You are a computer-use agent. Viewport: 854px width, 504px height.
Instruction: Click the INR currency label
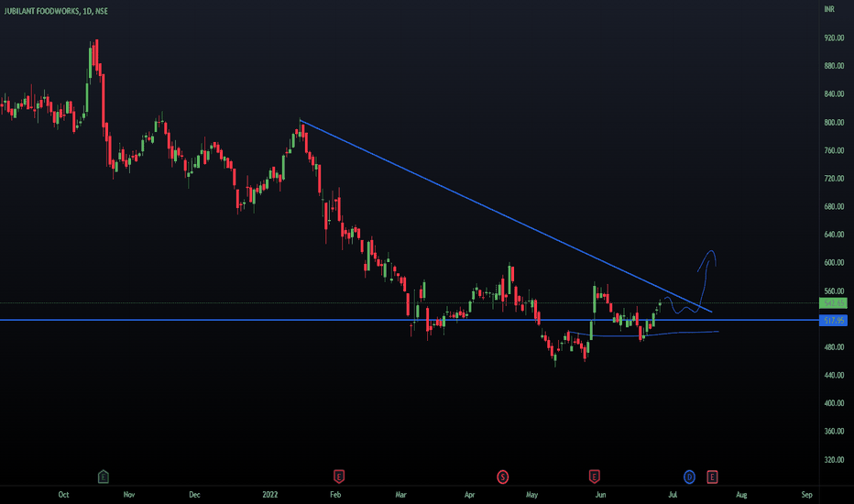pyautogui.click(x=829, y=9)
